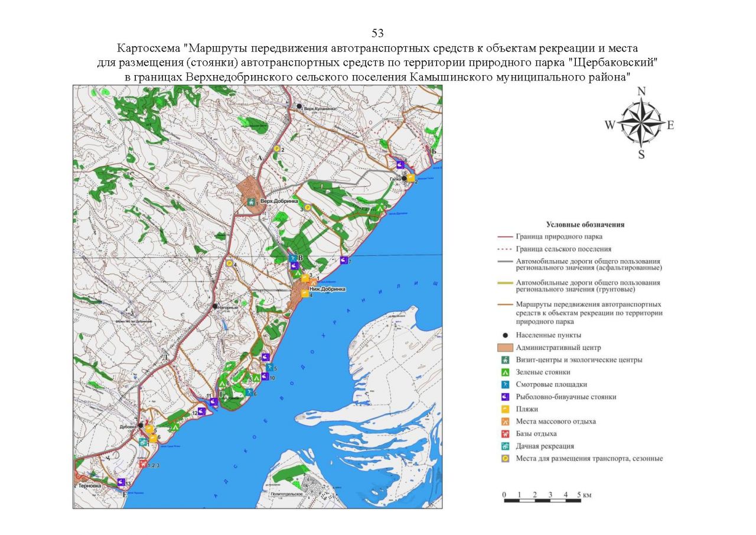Viewport: 756px width, 535px height.
Task: Click legend icon for Визит-центры и экологические центры
Action: [x=505, y=360]
